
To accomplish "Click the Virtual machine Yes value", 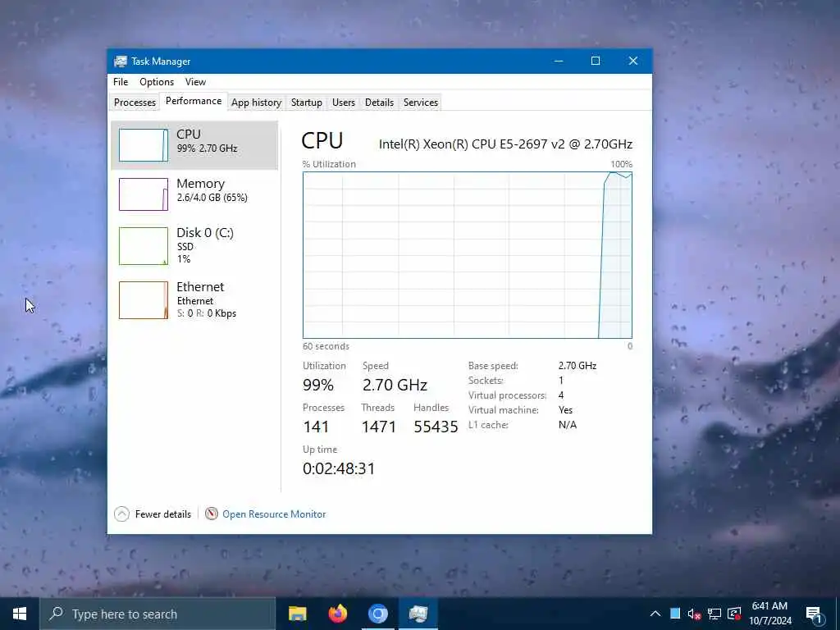I will (x=565, y=410).
